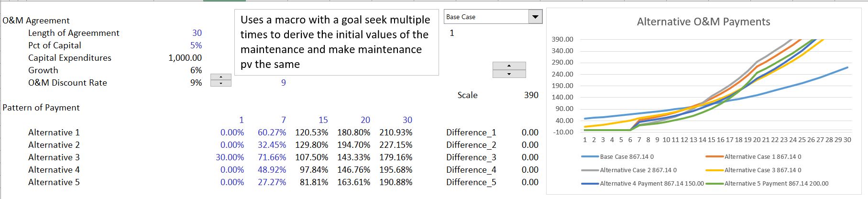The height and width of the screenshot is (199, 868).
Task: Click Alternative 3 year-1 value 30.00%
Action: tap(230, 157)
